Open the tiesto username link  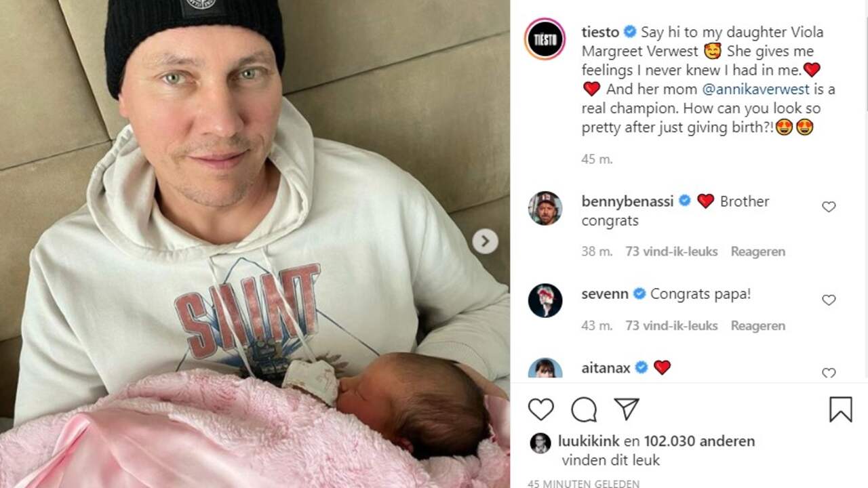click(x=600, y=32)
